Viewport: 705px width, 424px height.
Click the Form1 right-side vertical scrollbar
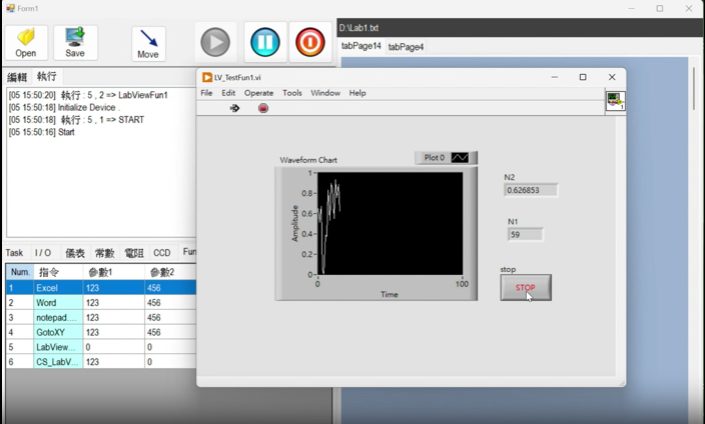tap(694, 88)
